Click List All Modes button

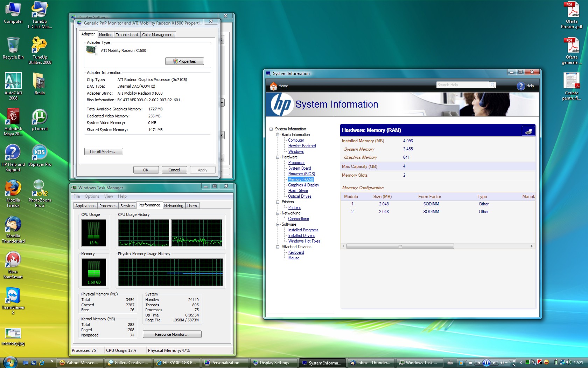click(104, 152)
